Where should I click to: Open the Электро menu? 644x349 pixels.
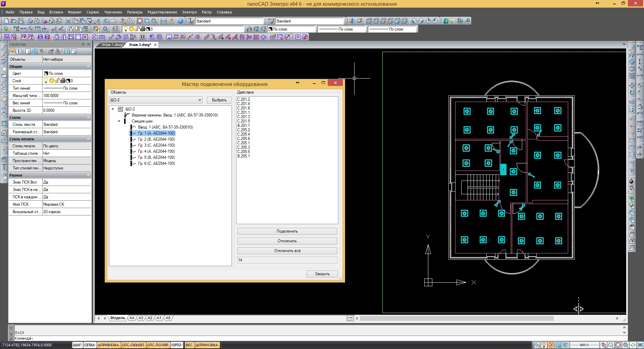tap(189, 12)
